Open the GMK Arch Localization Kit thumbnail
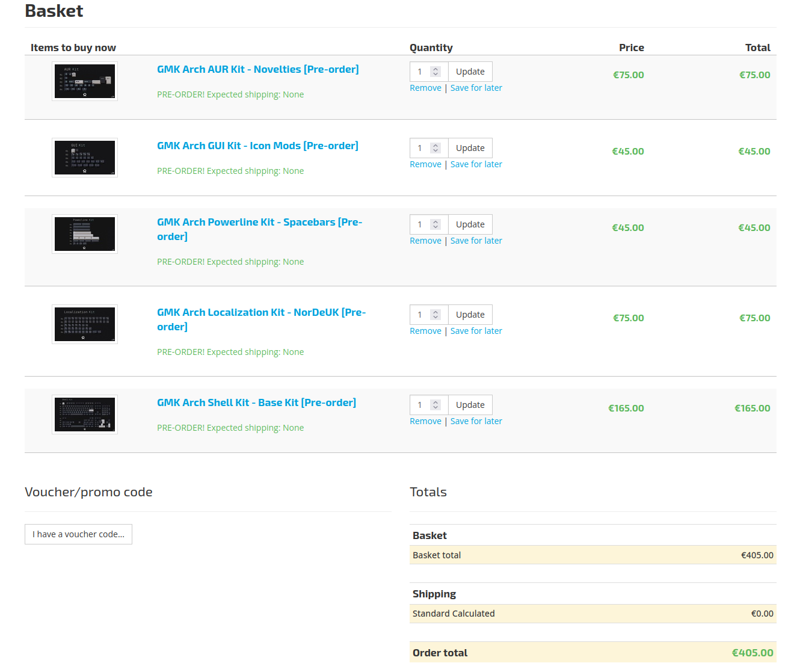Image resolution: width=791 pixels, height=672 pixels. (85, 324)
